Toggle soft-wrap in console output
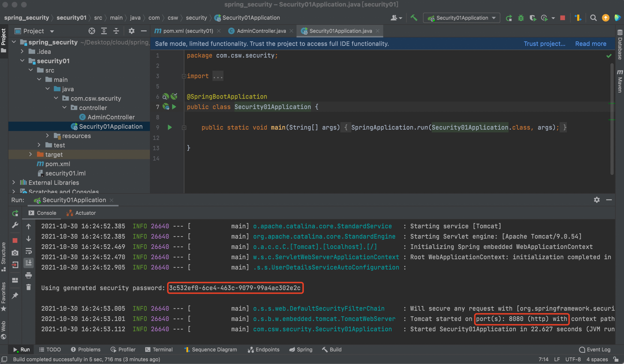This screenshot has height=364, width=624. click(x=28, y=251)
